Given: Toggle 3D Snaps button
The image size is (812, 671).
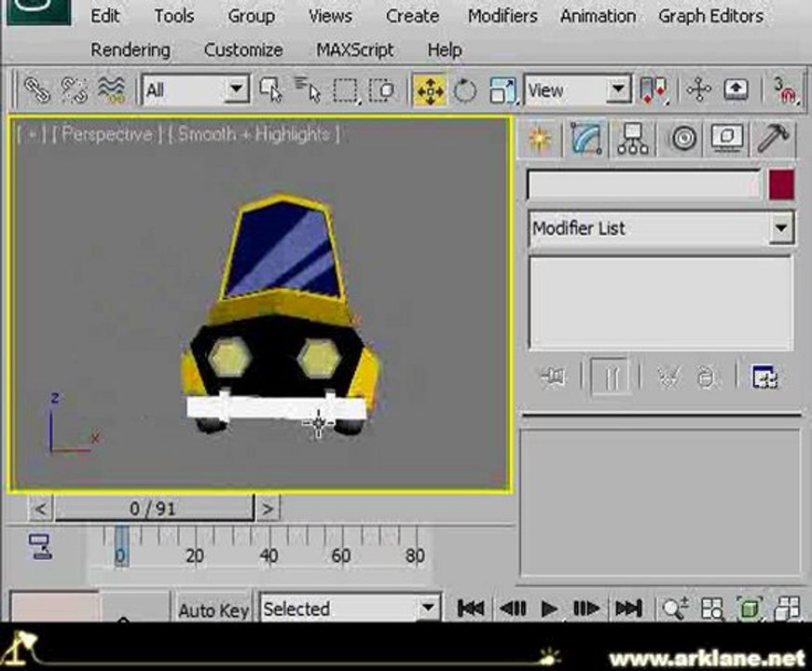Looking at the screenshot, I should coord(785,90).
